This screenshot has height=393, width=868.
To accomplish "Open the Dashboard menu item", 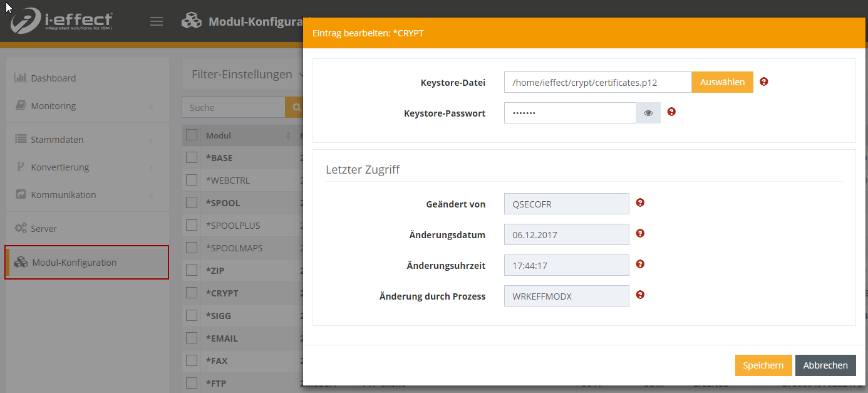I will 53,78.
